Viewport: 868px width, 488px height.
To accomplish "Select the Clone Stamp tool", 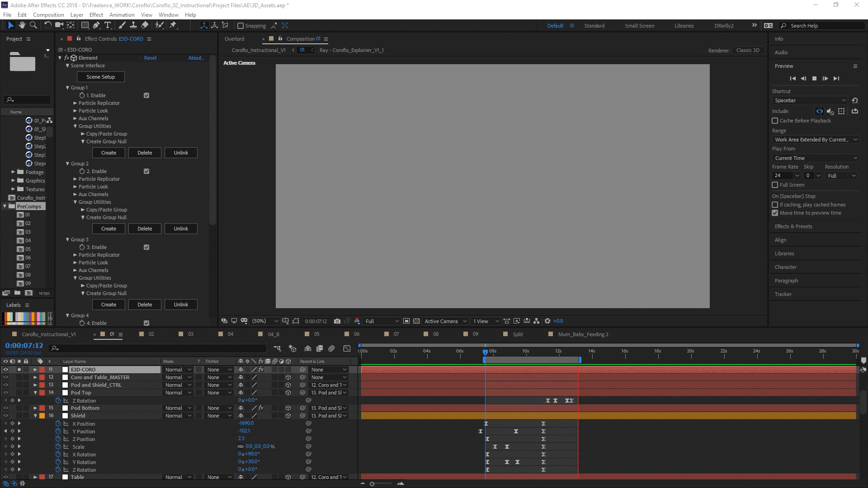I will pos(133,25).
